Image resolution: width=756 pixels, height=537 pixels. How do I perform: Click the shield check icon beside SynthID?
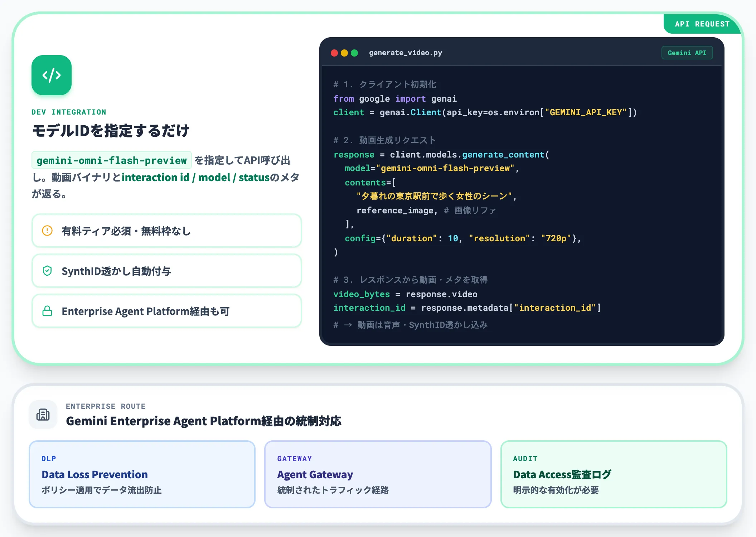tap(47, 271)
